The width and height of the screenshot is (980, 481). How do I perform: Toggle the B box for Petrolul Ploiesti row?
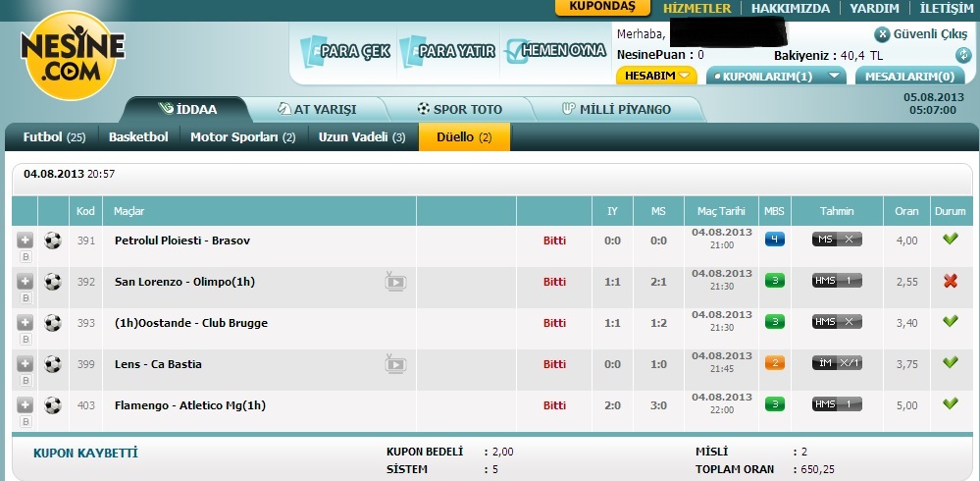point(26,256)
